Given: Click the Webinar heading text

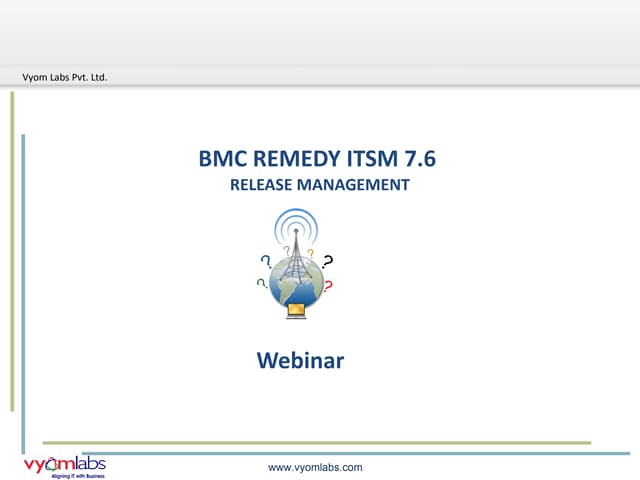Looking at the screenshot, I should tap(300, 360).
